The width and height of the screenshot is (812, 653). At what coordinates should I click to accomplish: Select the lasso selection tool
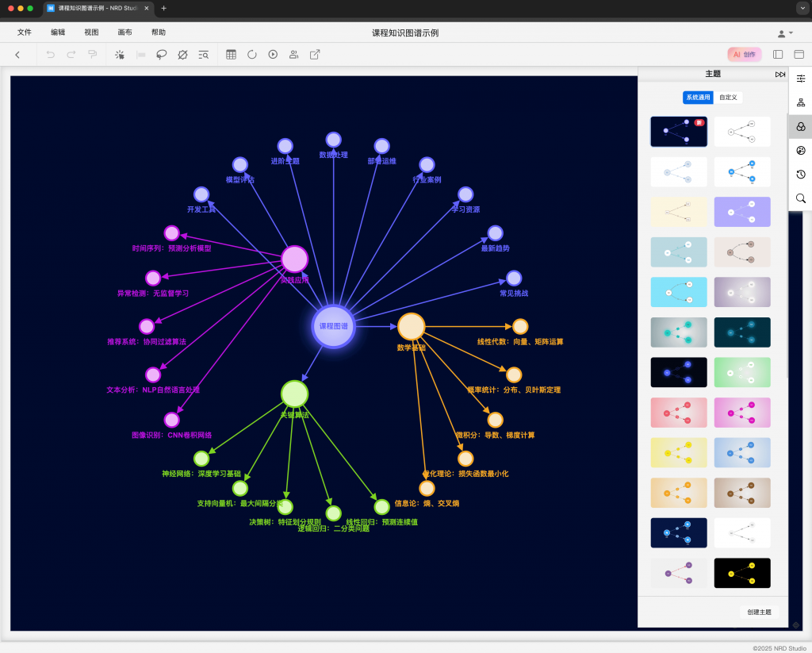pos(162,55)
